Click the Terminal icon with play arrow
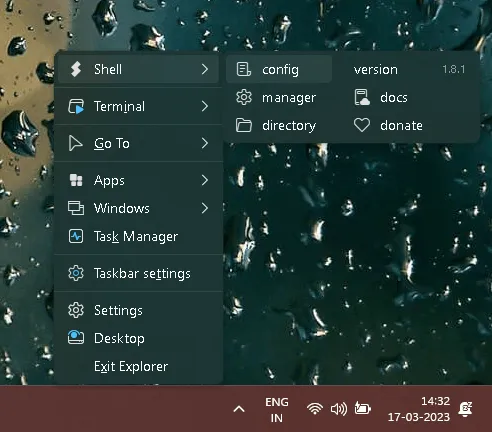The height and width of the screenshot is (432, 492). coord(76,106)
